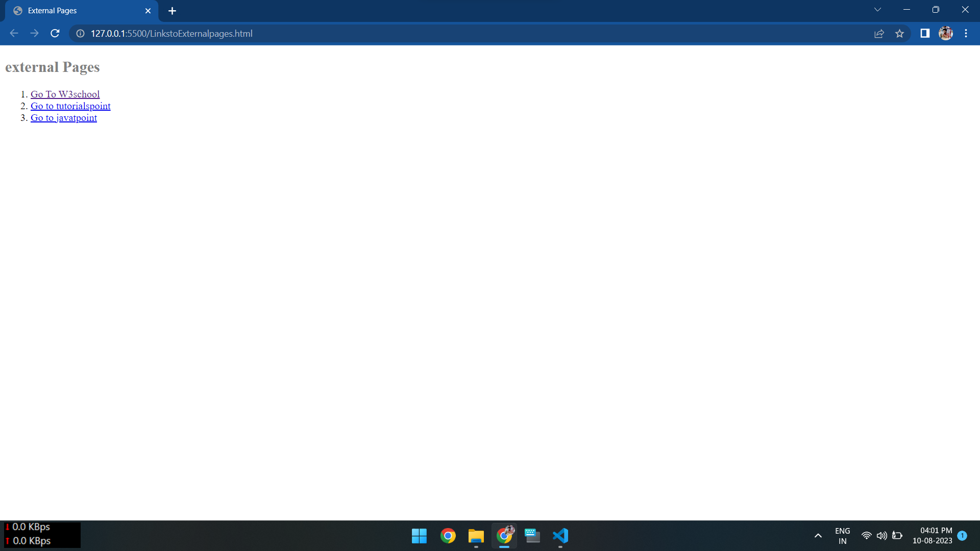Click the Go To W3school link
The height and width of the screenshot is (551, 980).
point(65,94)
